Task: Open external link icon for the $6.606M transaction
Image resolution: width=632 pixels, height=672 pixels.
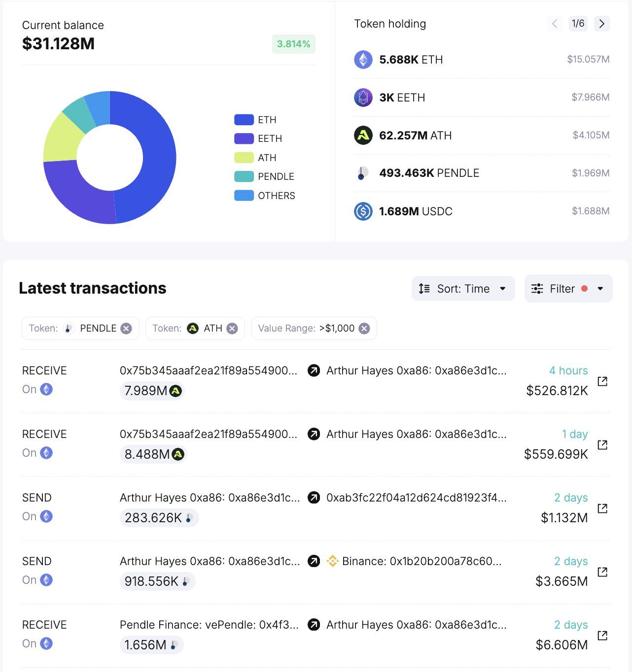Action: 602,635
